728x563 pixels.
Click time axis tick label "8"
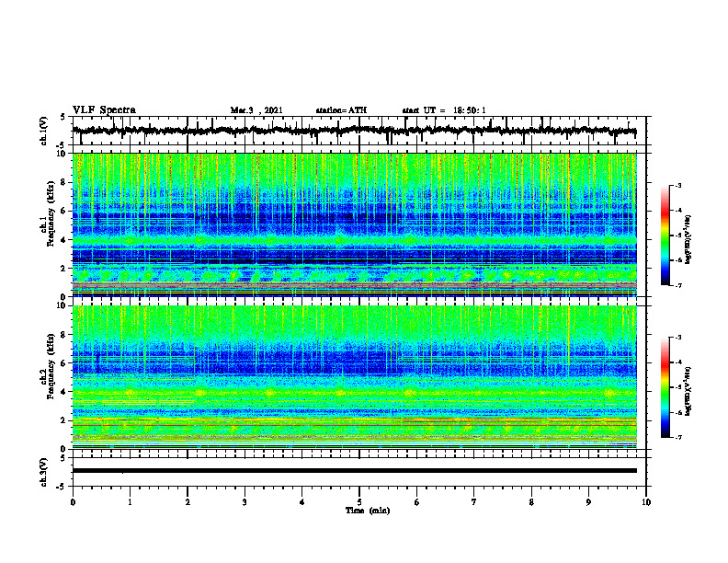pos(531,502)
